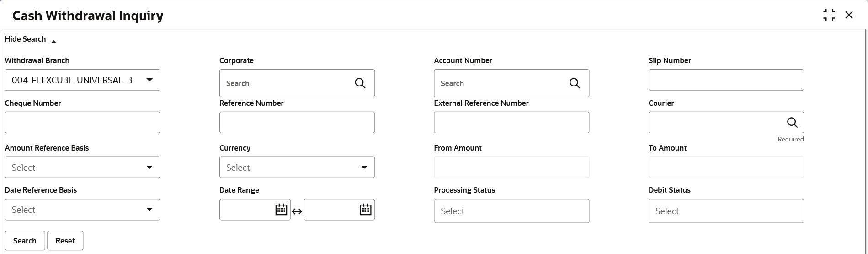The height and width of the screenshot is (254, 868).
Task: Click into the Cheque Number field
Action: click(82, 123)
